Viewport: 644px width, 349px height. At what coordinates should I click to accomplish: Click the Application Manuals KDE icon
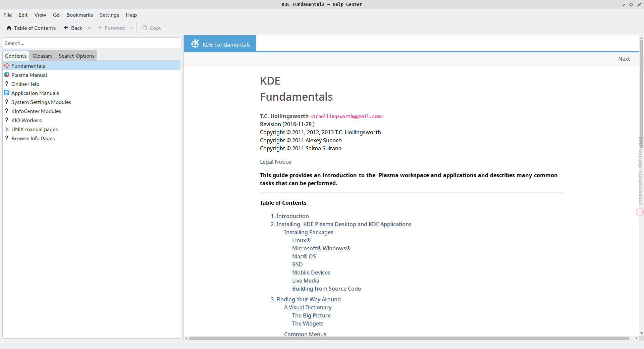[7, 93]
